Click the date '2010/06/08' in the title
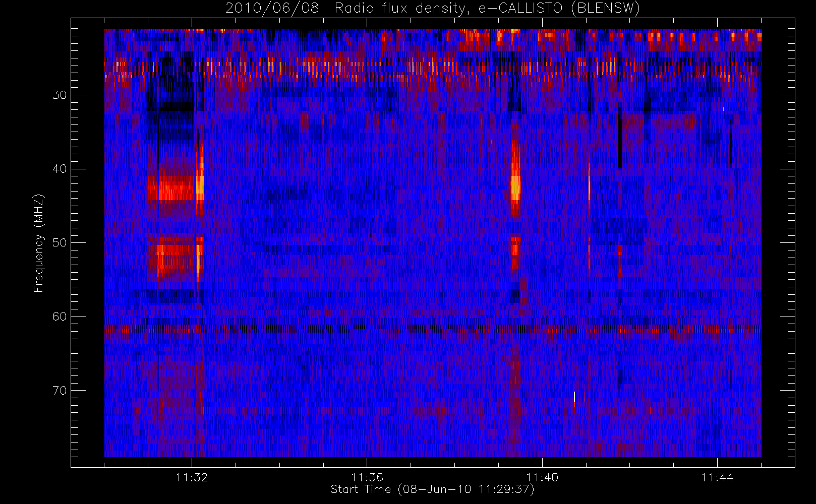This screenshot has width=816, height=504. (272, 9)
